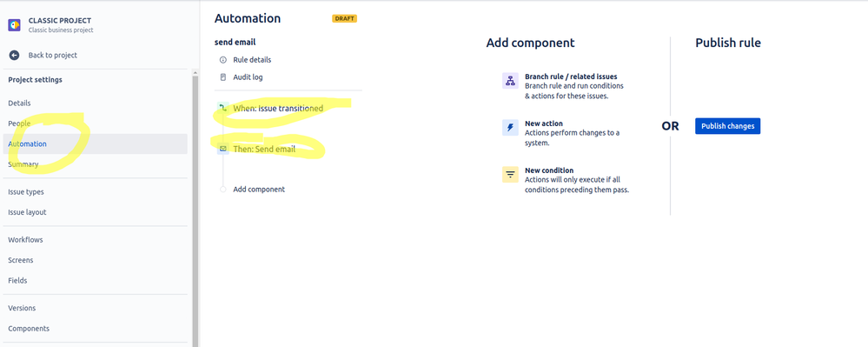Click Publish changes button
Image resolution: width=868 pixels, height=347 pixels.
[728, 126]
